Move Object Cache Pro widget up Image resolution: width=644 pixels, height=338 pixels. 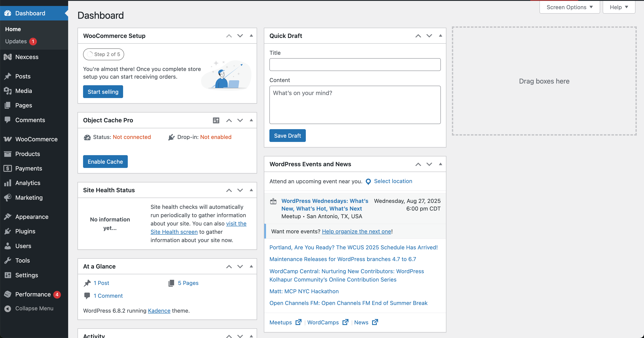(229, 120)
